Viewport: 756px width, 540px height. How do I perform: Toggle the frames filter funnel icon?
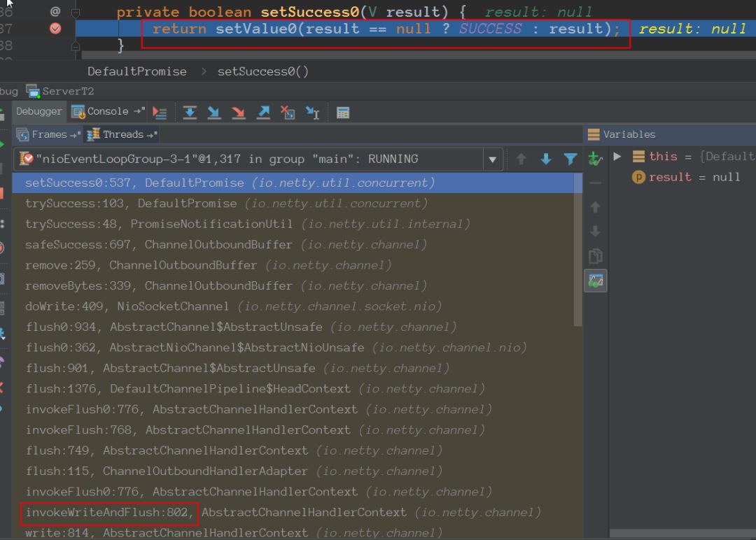(570, 159)
